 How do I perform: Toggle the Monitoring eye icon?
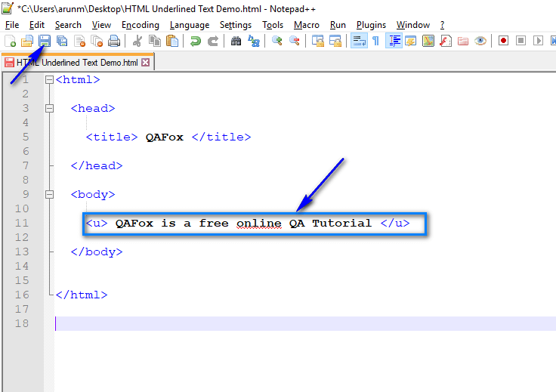(480, 41)
